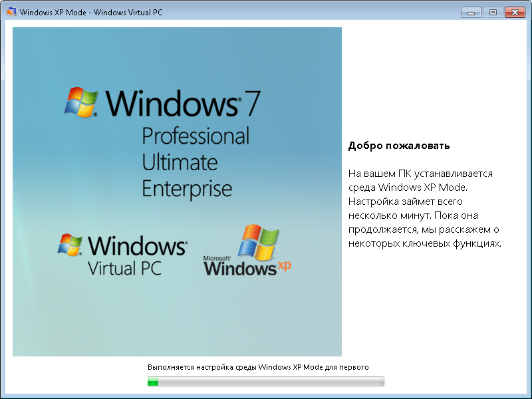532x399 pixels.
Task: Click the 'На вашем ПК устанавливается' paragraph
Action: 425,208
